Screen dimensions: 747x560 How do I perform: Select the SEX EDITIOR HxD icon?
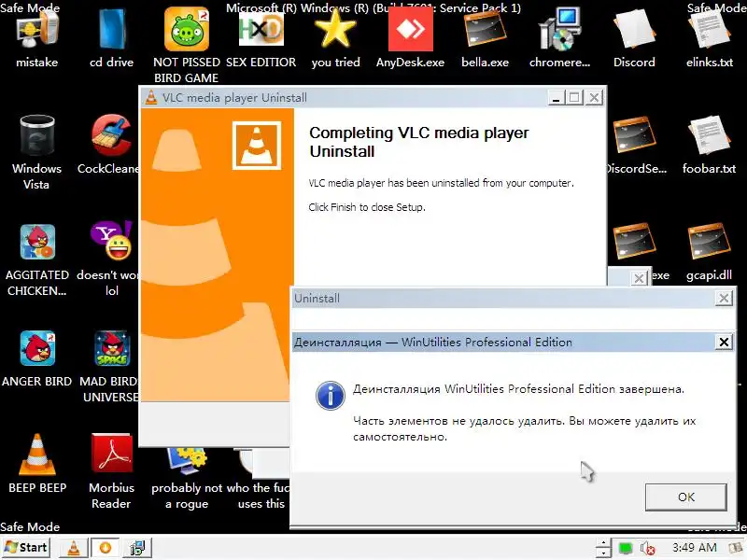pos(261,38)
